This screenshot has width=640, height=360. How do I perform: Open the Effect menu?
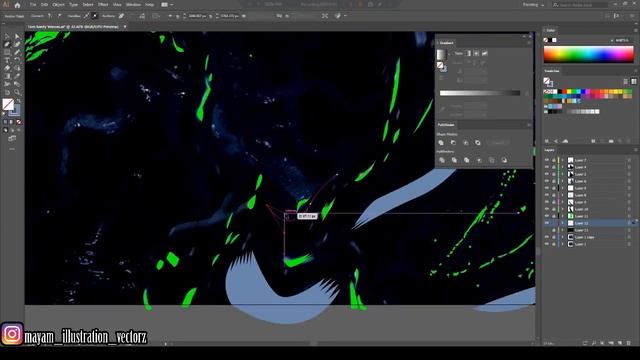click(x=103, y=5)
